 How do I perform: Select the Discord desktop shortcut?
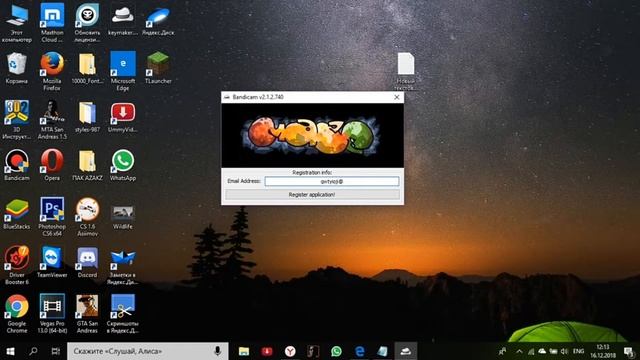(x=87, y=262)
